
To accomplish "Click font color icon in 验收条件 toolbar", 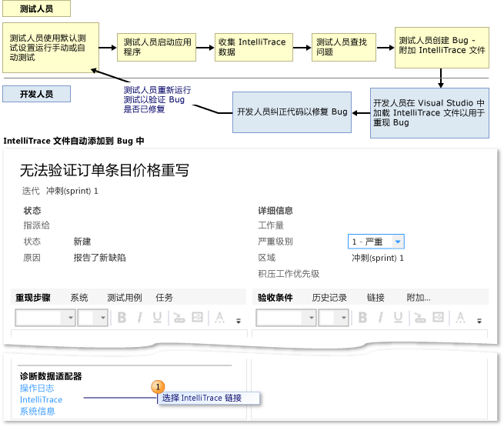I will point(461,318).
